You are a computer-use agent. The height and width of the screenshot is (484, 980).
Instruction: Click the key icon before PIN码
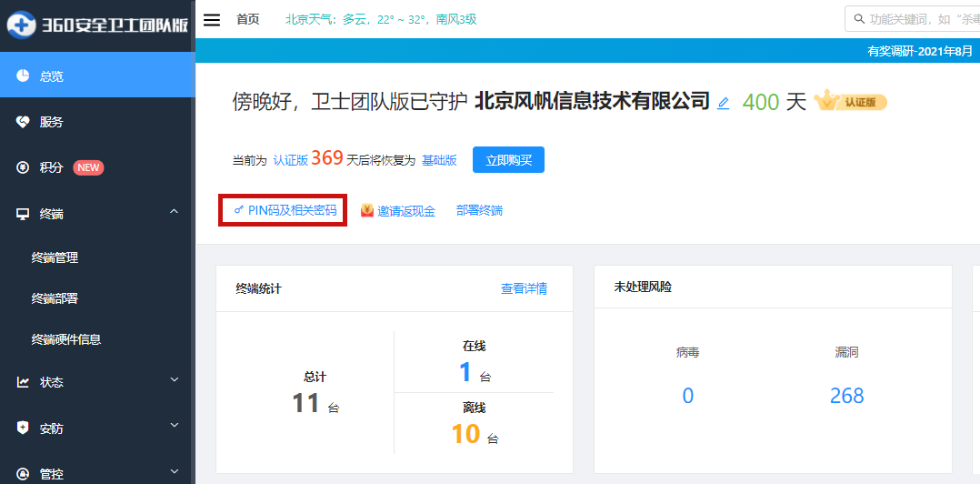[x=239, y=210]
